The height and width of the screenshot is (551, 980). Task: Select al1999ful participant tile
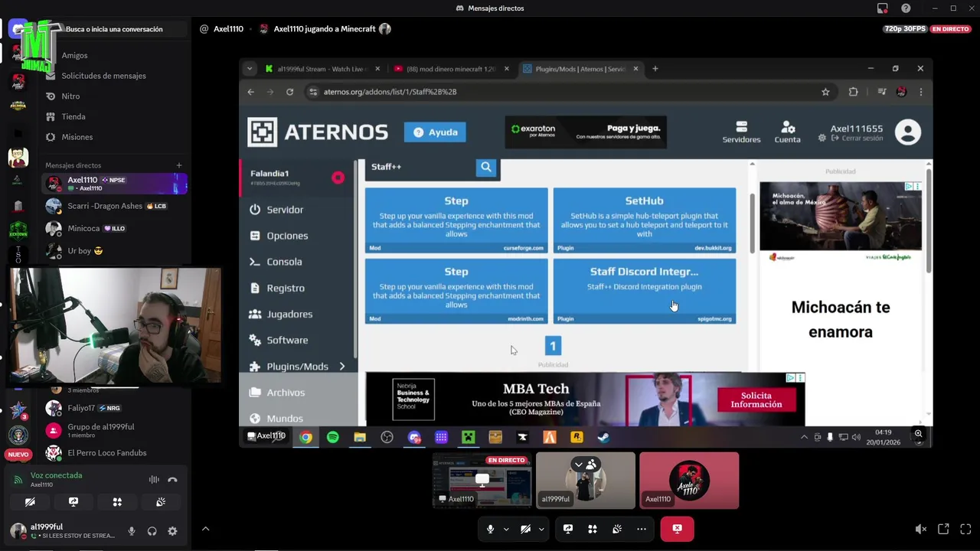pos(586,481)
